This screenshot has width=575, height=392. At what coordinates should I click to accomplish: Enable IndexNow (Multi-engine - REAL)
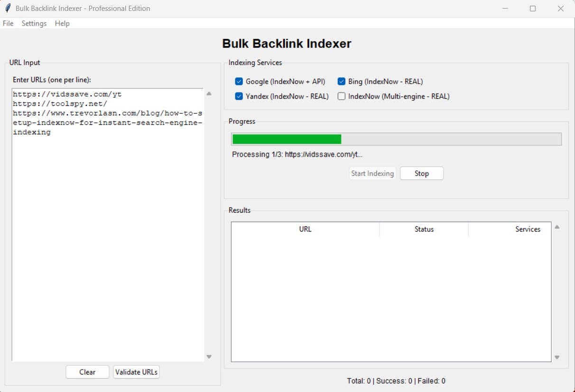click(x=341, y=96)
